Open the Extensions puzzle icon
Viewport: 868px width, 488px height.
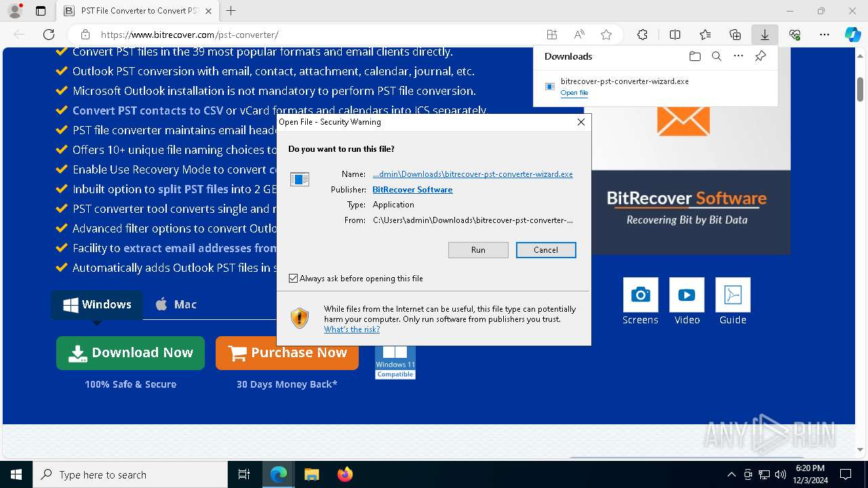(x=642, y=35)
